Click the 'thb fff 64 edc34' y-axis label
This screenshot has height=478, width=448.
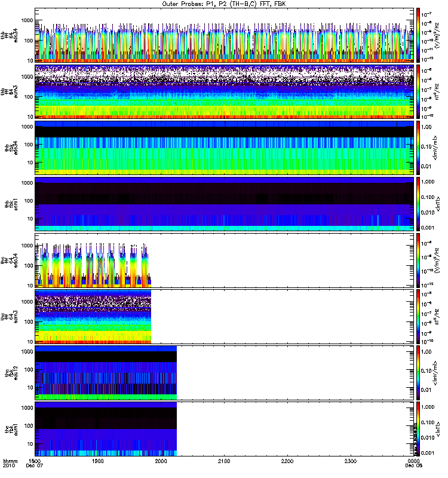tap(10, 35)
